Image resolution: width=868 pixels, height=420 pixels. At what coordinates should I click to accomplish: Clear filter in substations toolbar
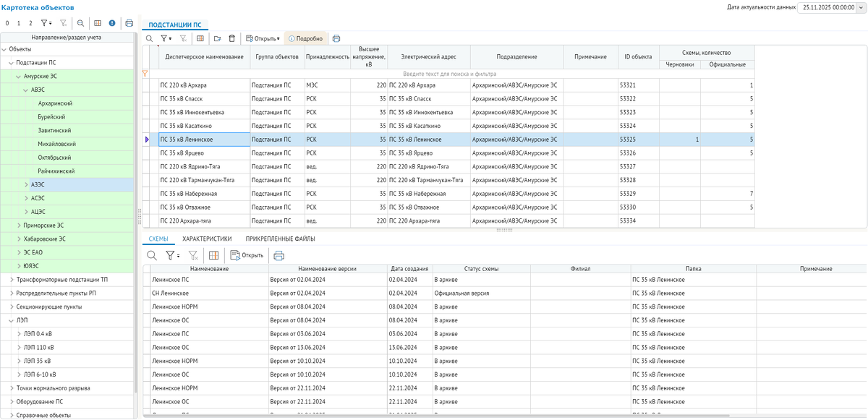pyautogui.click(x=183, y=38)
